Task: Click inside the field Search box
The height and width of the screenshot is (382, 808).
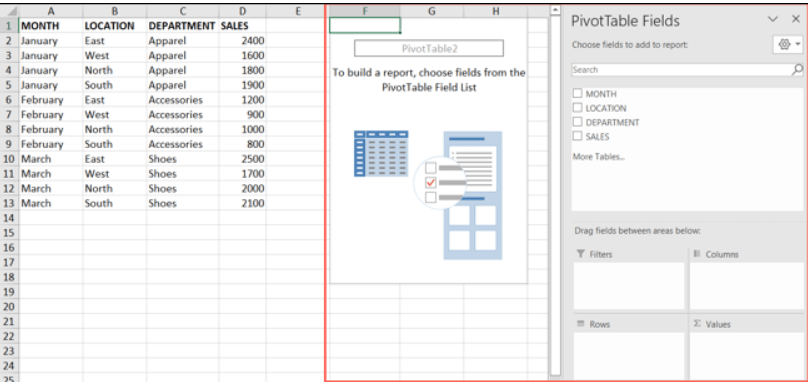Action: pos(681,70)
